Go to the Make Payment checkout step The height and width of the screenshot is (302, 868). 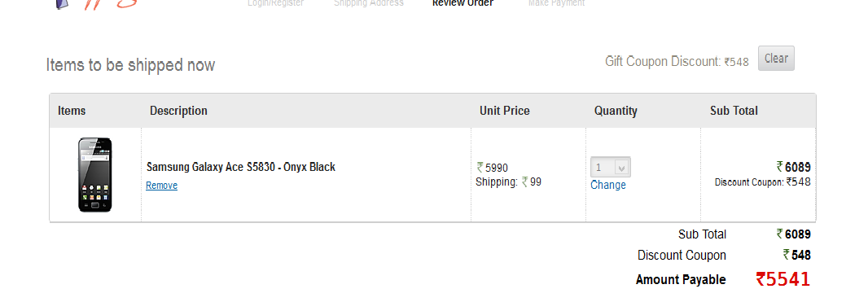556,3
